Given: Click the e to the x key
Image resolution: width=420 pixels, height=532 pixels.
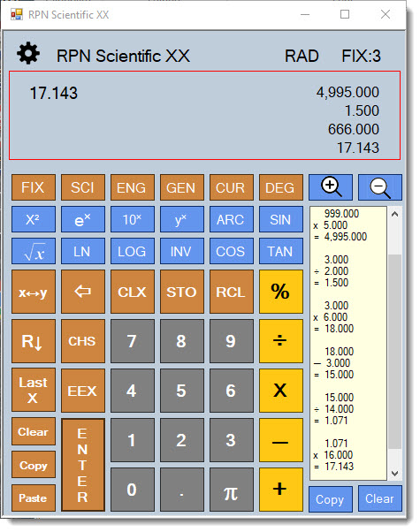Looking at the screenshot, I should pos(83,219).
